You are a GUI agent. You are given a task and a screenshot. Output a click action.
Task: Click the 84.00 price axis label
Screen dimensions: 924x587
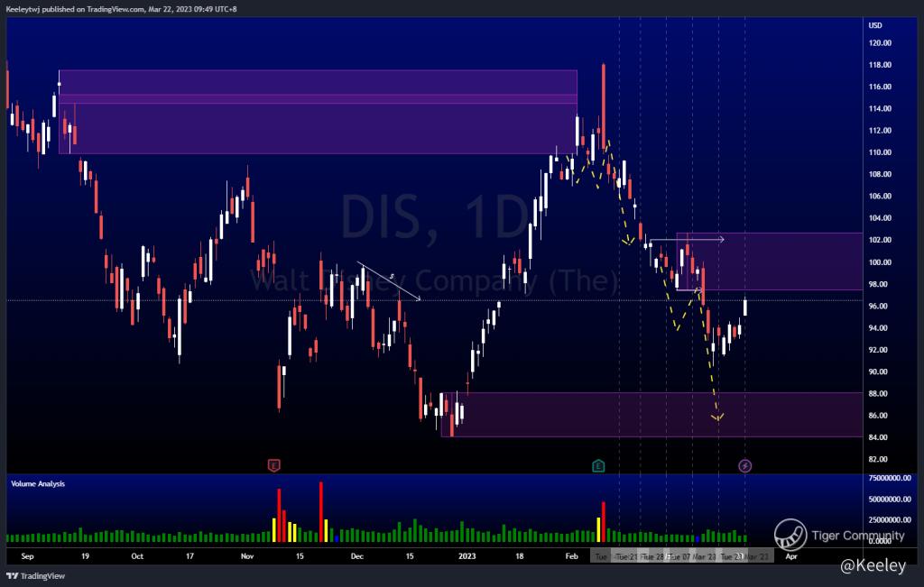point(878,436)
